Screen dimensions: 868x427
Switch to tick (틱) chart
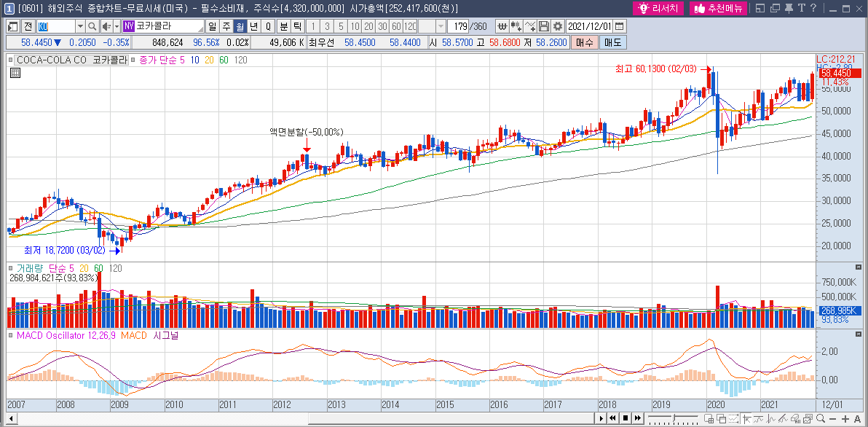(x=296, y=26)
